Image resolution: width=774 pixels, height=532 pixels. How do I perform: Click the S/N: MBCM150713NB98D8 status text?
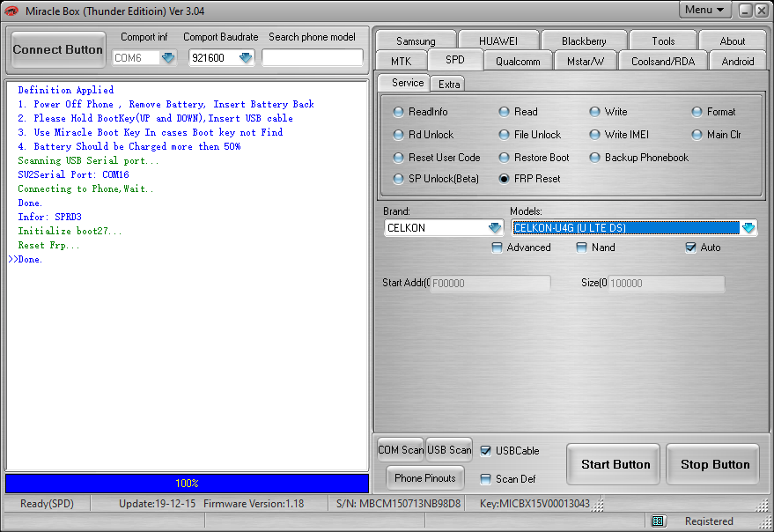tap(398, 504)
